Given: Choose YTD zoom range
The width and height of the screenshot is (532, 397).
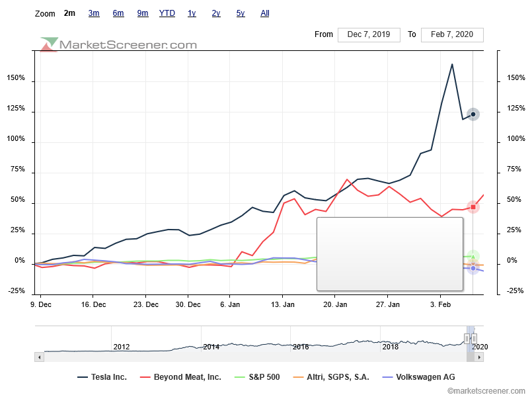Looking at the screenshot, I should 167,13.
